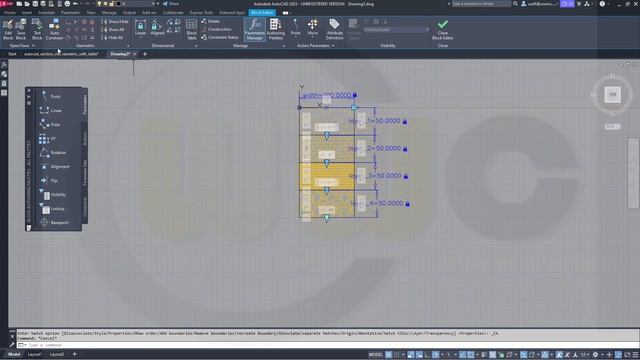Open the Edit Block tool
640x360 pixels.
pos(8,29)
